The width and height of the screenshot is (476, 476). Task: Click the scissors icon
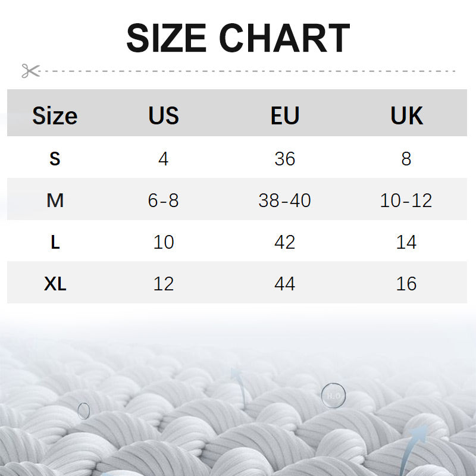[30, 71]
